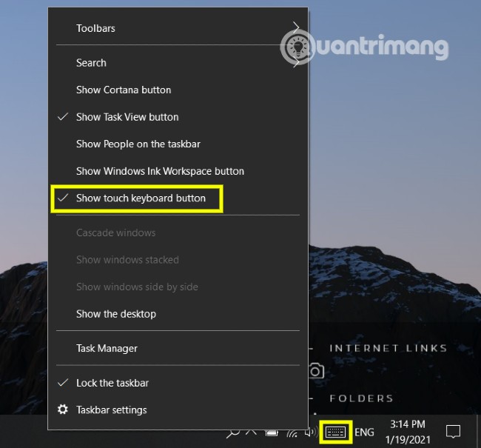
Task: Click the camera icon on the desktop widget
Action: click(316, 371)
